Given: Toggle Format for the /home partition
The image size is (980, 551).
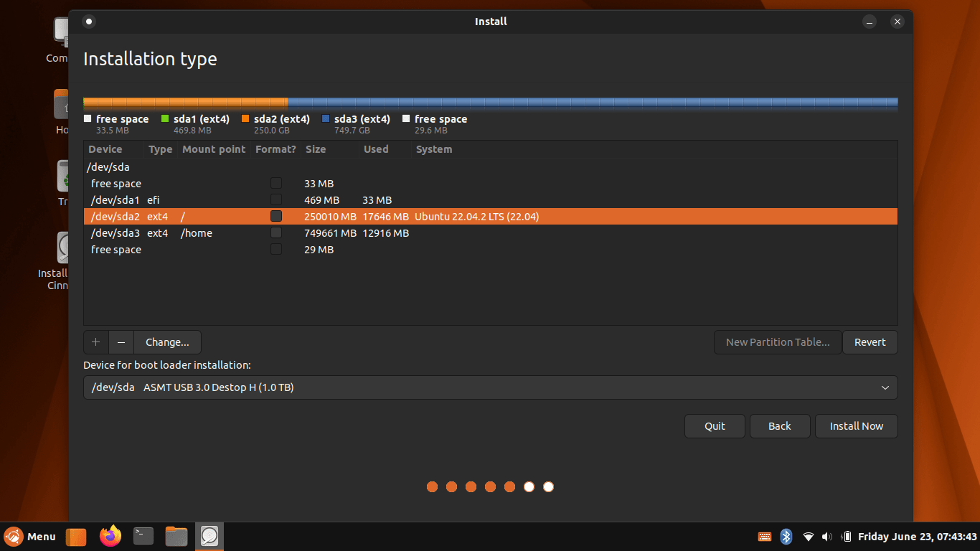Looking at the screenshot, I should pos(276,232).
